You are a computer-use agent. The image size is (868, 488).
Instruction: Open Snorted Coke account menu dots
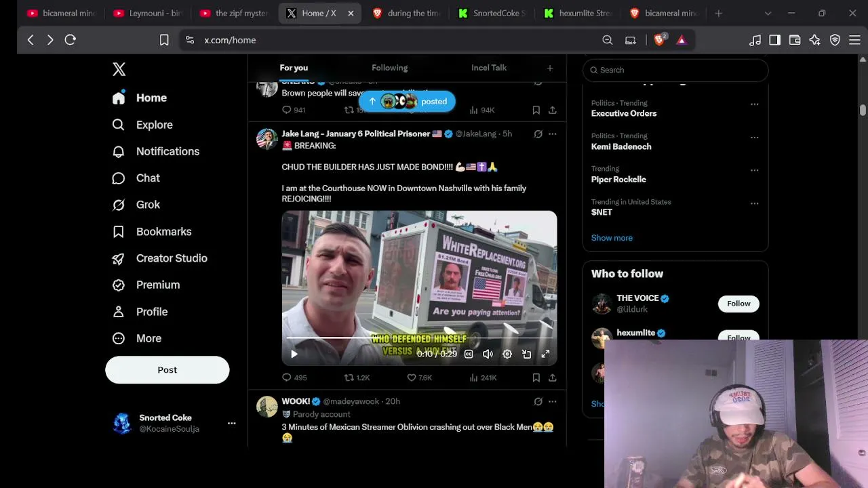point(231,423)
